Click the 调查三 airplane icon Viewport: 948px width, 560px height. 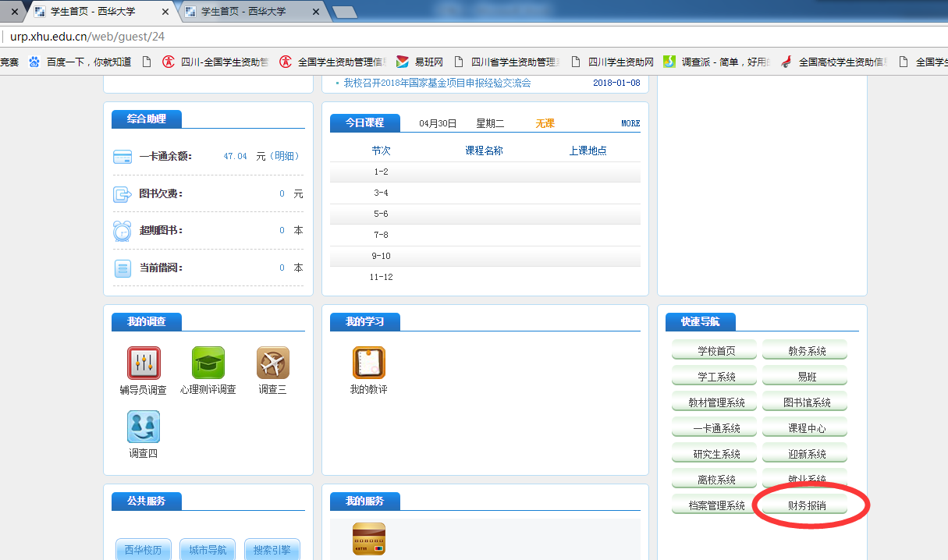pyautogui.click(x=272, y=363)
